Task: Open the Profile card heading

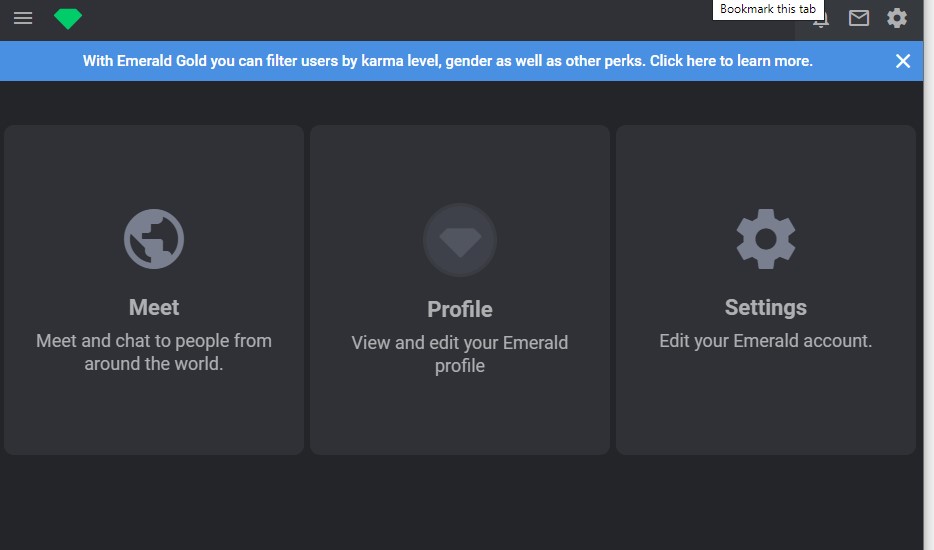Action: [x=460, y=309]
